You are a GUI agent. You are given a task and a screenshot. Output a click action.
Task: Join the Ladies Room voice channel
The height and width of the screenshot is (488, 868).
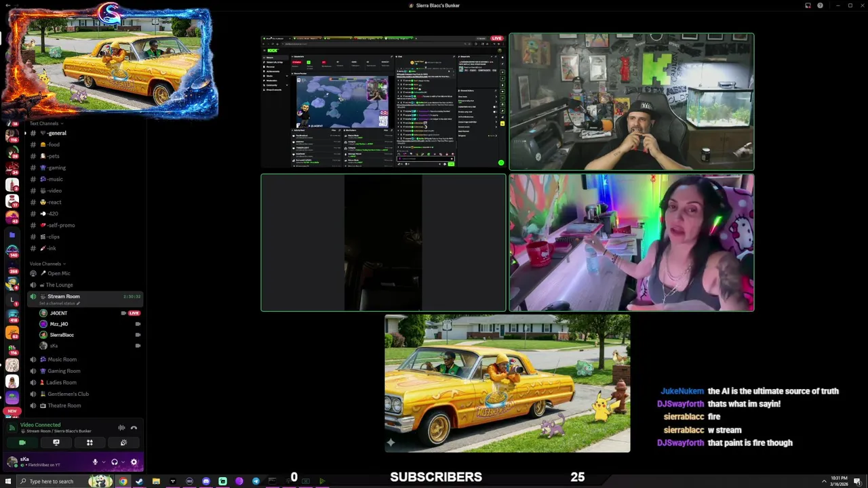(85, 382)
